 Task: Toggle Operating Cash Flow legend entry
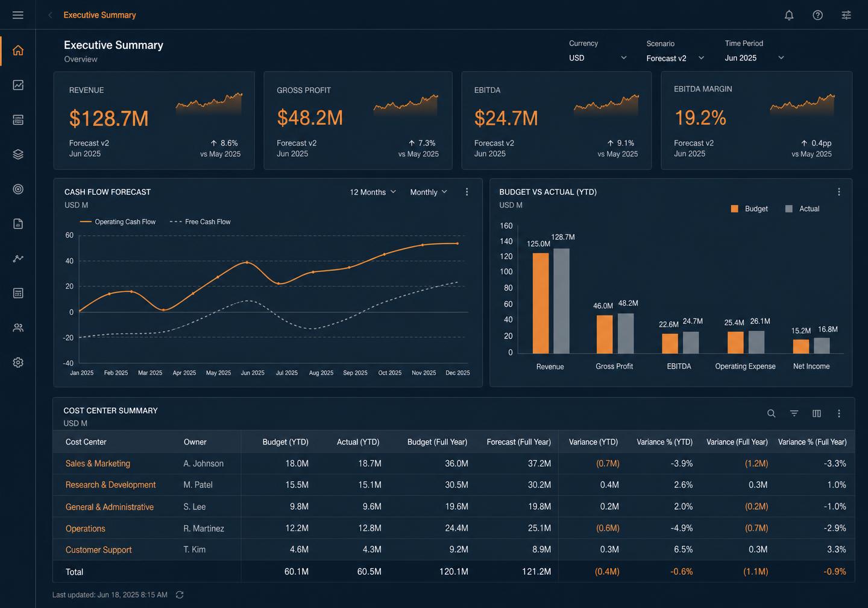(118, 222)
